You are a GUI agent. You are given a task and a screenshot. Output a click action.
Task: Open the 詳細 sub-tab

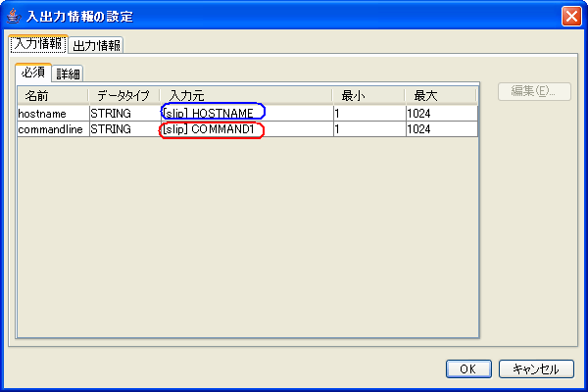click(x=68, y=73)
